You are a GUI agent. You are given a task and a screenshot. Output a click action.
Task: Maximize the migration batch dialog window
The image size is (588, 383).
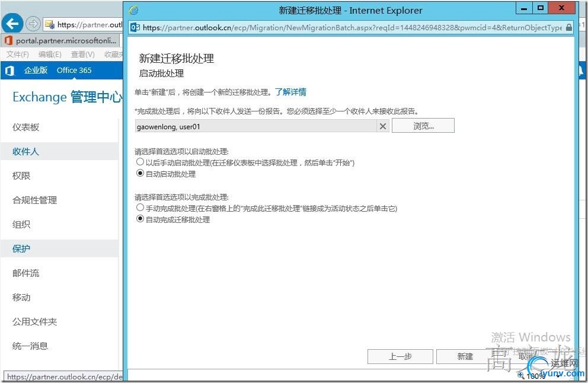pos(541,8)
